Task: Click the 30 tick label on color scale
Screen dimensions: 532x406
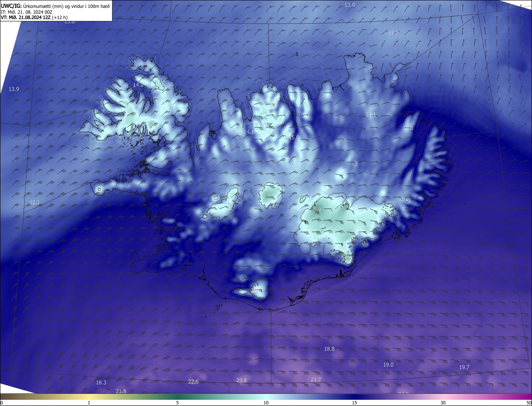Action: coord(443,403)
